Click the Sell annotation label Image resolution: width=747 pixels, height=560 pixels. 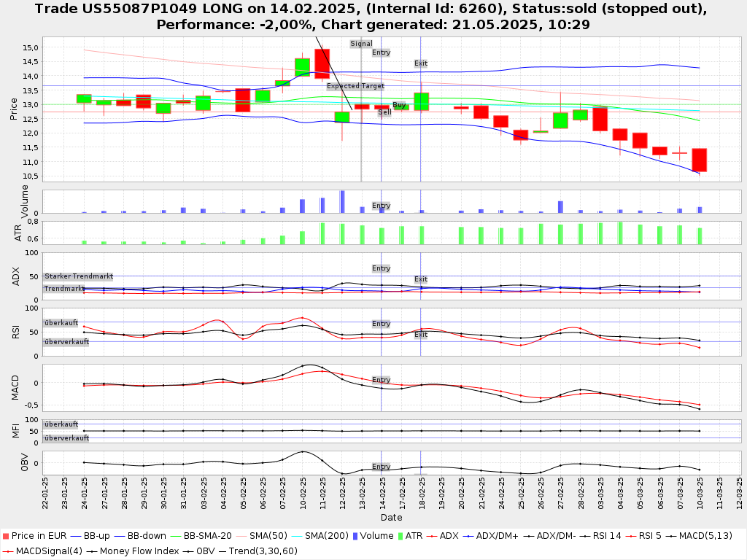tap(384, 112)
